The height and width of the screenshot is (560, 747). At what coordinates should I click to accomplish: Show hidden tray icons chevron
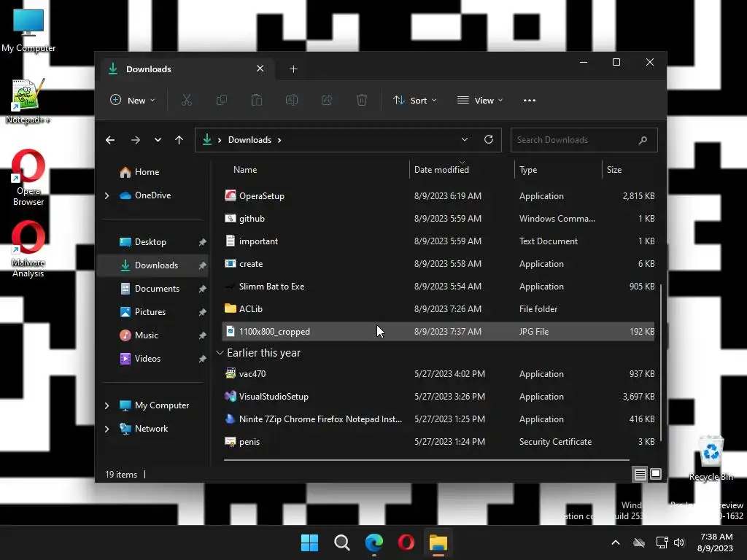(x=616, y=542)
